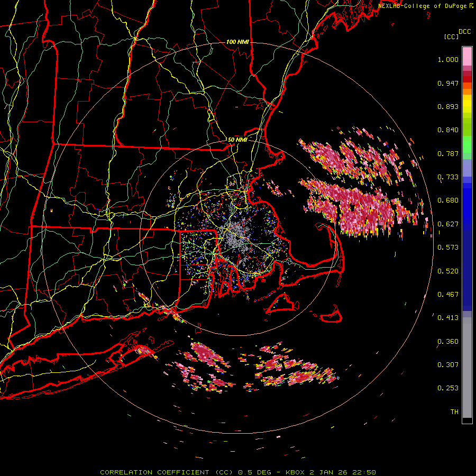Click the [CC] units label
476x476 pixels.
click(x=451, y=36)
